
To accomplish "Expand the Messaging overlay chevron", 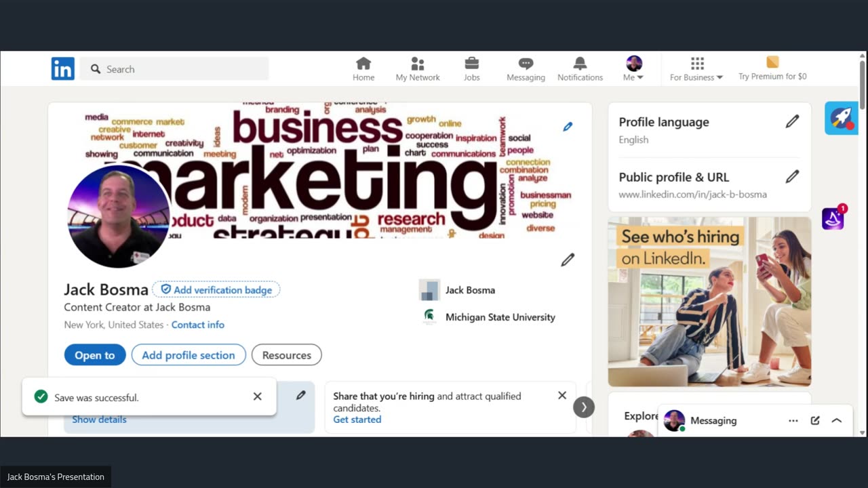I will point(837,421).
